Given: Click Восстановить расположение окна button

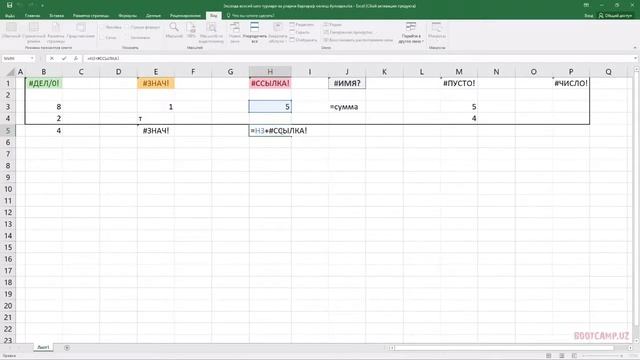Looking at the screenshot, I should pos(358,40).
